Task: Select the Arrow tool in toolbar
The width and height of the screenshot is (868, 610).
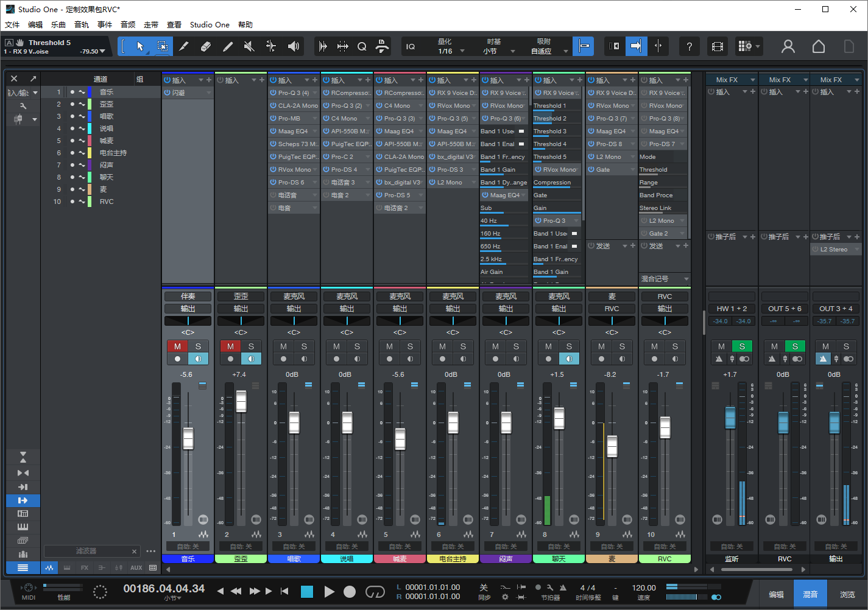Action: (140, 46)
